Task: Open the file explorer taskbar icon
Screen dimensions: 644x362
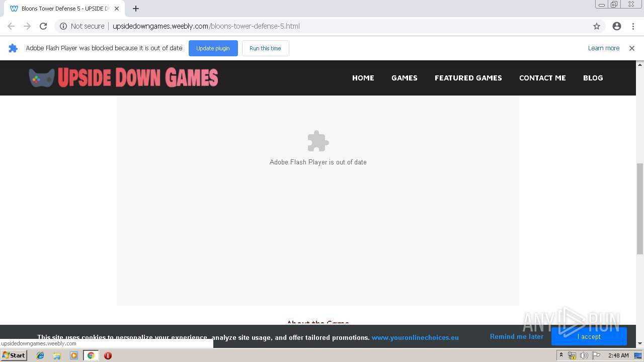Action: (x=57, y=355)
